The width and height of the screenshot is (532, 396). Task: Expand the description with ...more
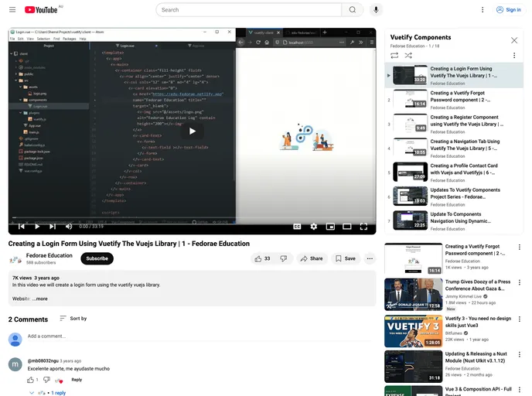tap(40, 299)
